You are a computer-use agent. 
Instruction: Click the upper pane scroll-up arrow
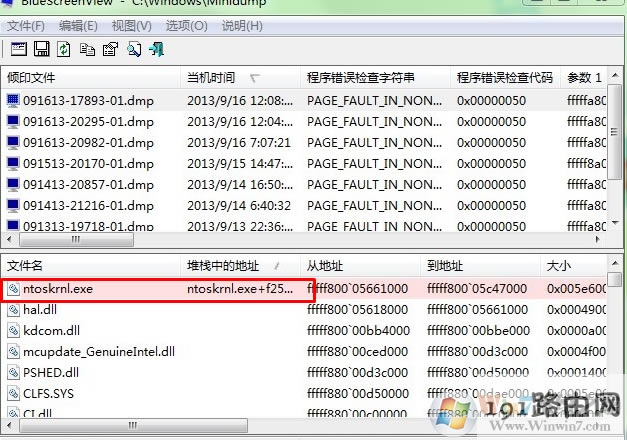point(615,75)
